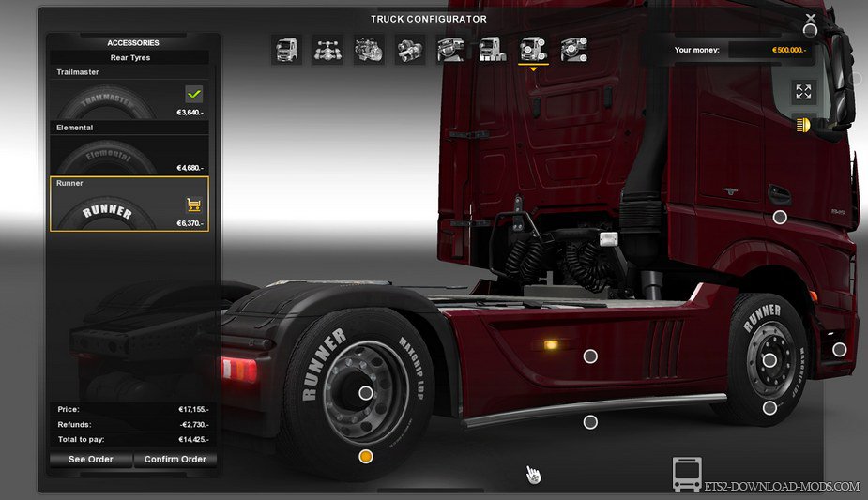Toggle the truck headlights preview
868x500 pixels.
pyautogui.click(x=803, y=125)
